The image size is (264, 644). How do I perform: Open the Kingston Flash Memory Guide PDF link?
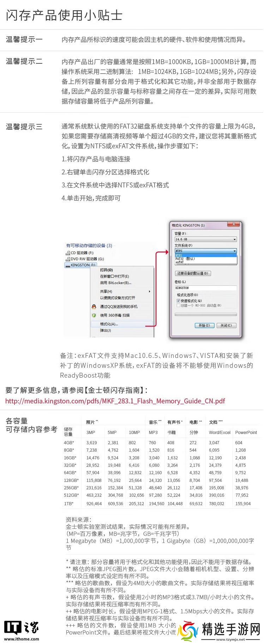(x=115, y=401)
